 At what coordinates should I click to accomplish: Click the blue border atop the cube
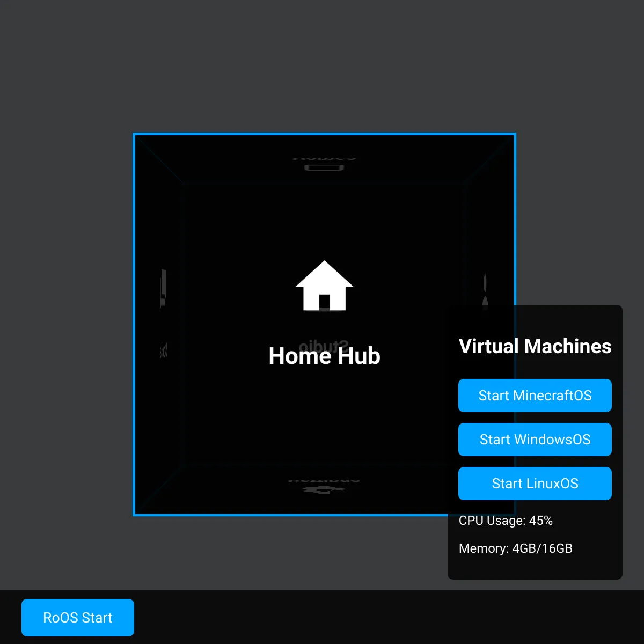click(324, 134)
